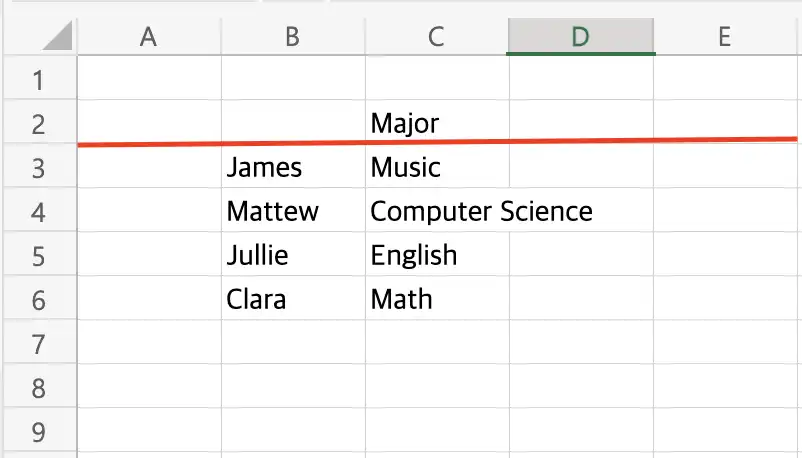Select row 5 header

(39, 254)
